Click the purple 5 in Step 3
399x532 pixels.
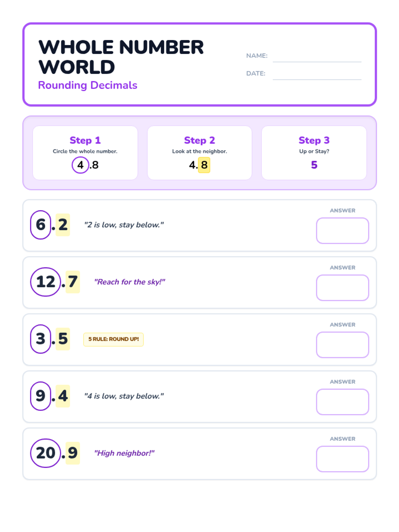314,165
